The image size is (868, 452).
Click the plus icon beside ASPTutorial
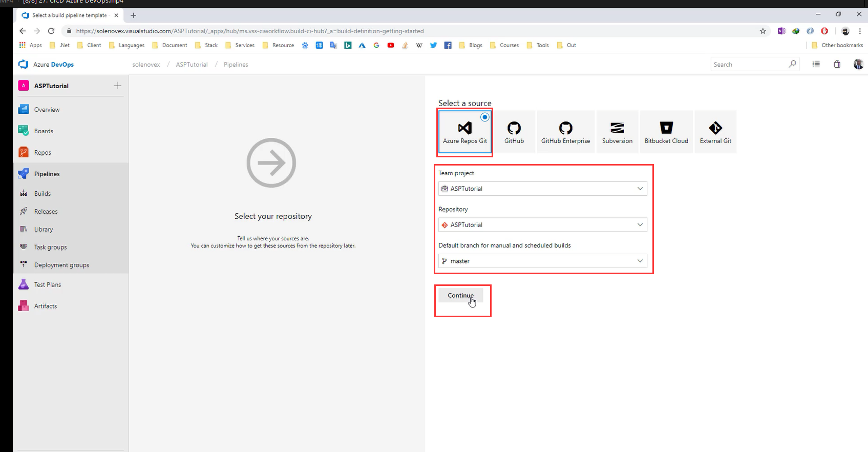coord(118,86)
